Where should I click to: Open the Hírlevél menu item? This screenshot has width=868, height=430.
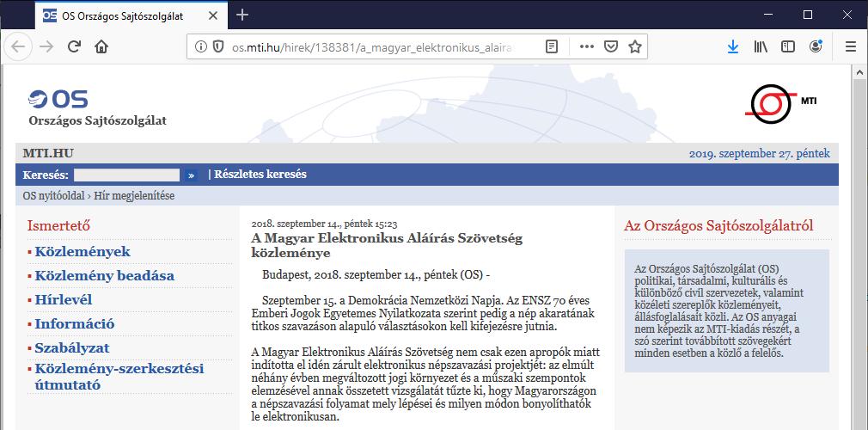coord(63,300)
